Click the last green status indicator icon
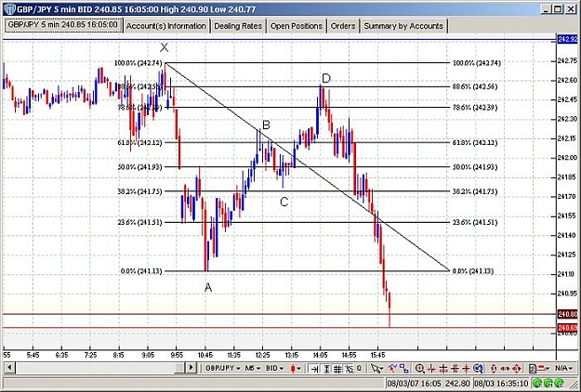The height and width of the screenshot is (392, 581). coord(560,383)
